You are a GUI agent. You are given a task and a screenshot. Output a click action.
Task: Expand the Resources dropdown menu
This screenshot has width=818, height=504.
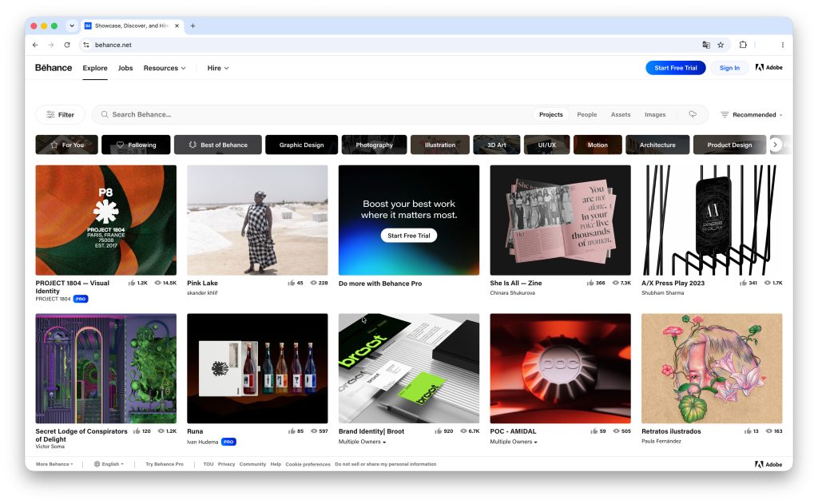[x=165, y=68]
